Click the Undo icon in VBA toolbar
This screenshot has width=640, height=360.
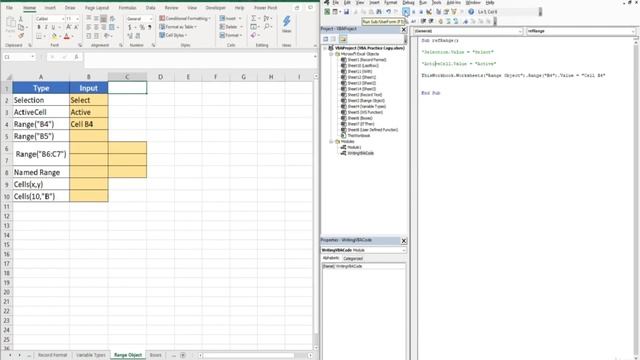point(388,12)
